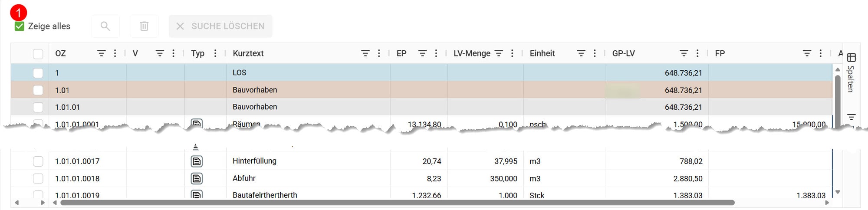Click the GP-LV column header
This screenshot has width=868, height=210.
point(624,53)
